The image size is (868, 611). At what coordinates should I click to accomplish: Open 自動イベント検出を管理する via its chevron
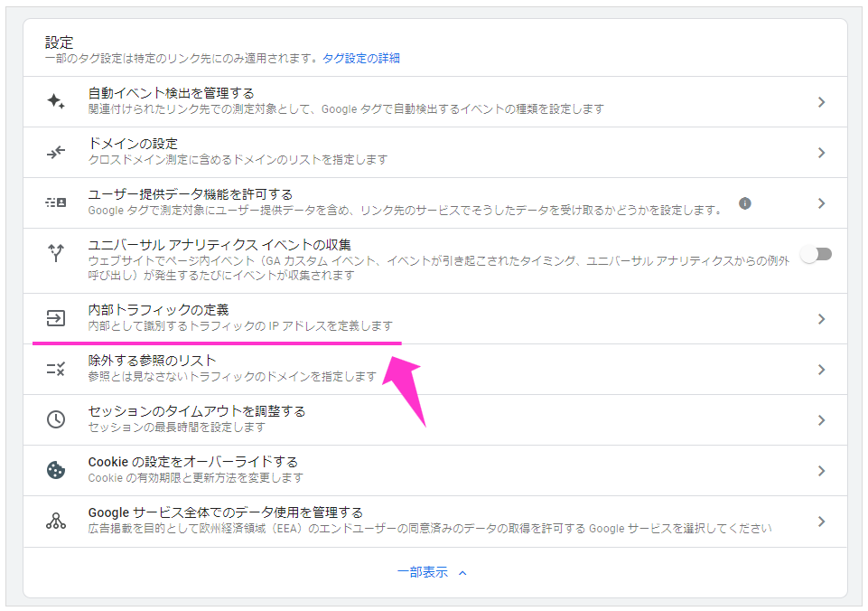[x=822, y=102]
